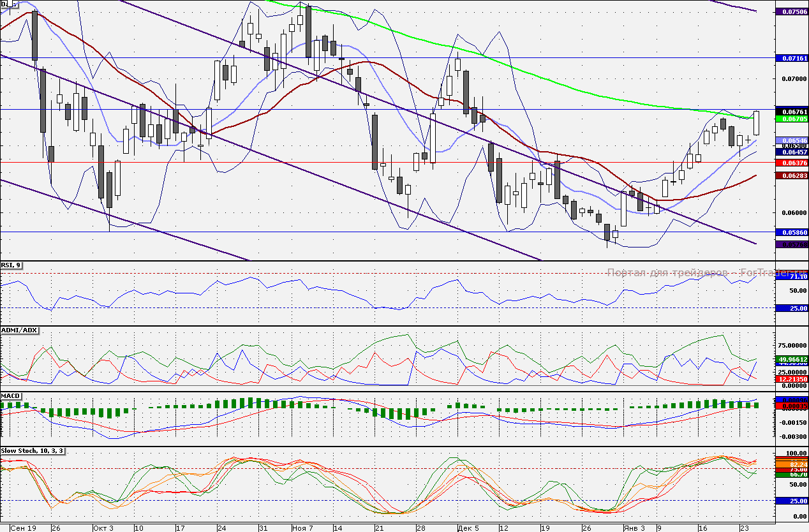Select the black 0.06761 current price label
This screenshot has height=532, width=809.
(791, 111)
